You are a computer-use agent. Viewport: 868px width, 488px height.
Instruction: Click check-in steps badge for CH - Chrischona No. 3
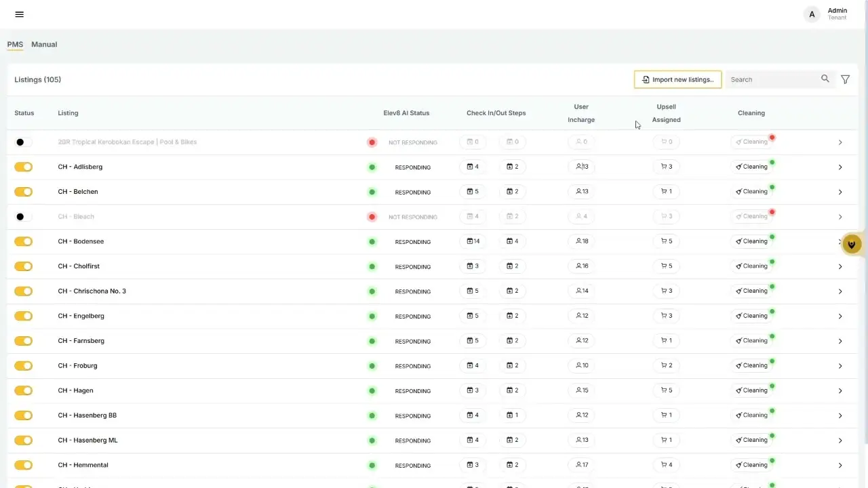[473, 291]
